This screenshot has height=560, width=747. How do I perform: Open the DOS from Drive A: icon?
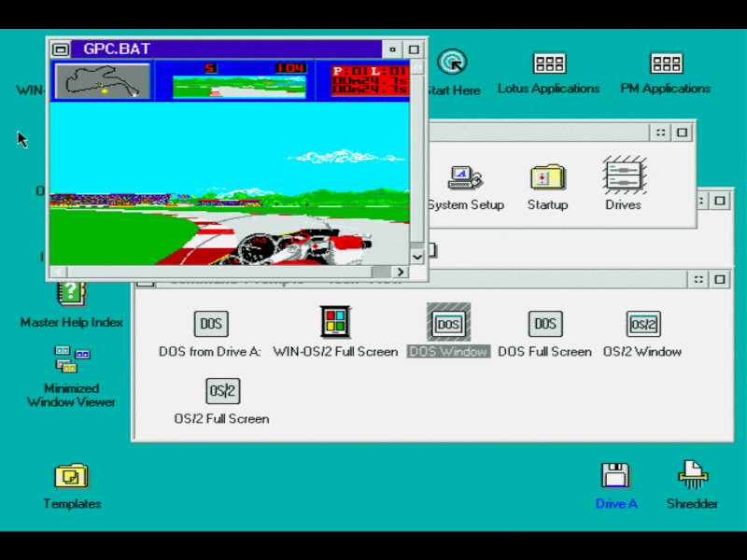point(211,324)
